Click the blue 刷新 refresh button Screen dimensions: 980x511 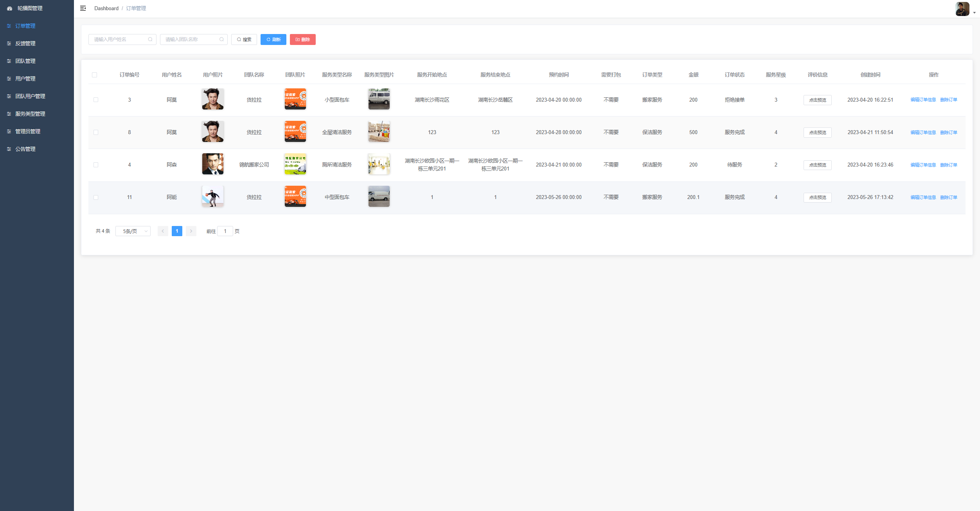[273, 39]
